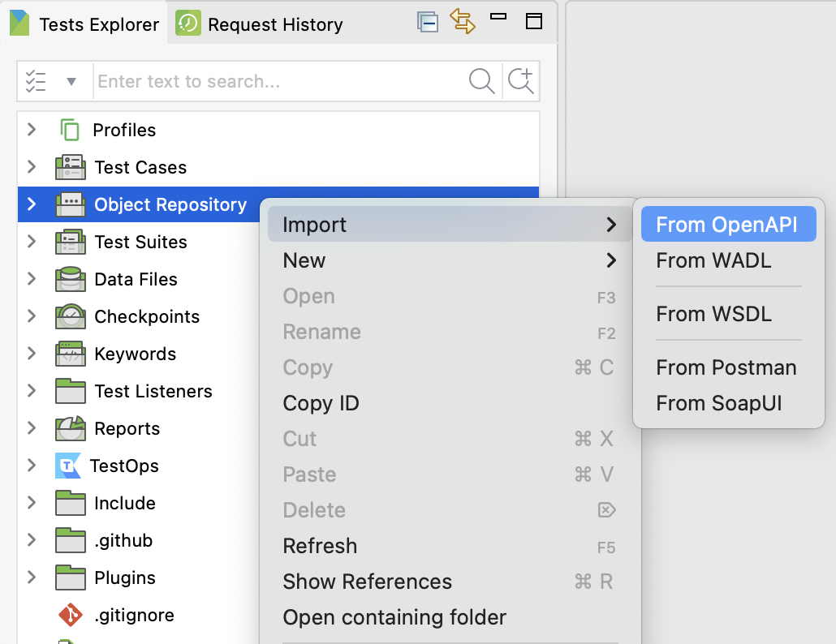Click Copy ID in the context menu
Viewport: 836px width, 644px height.
click(321, 403)
